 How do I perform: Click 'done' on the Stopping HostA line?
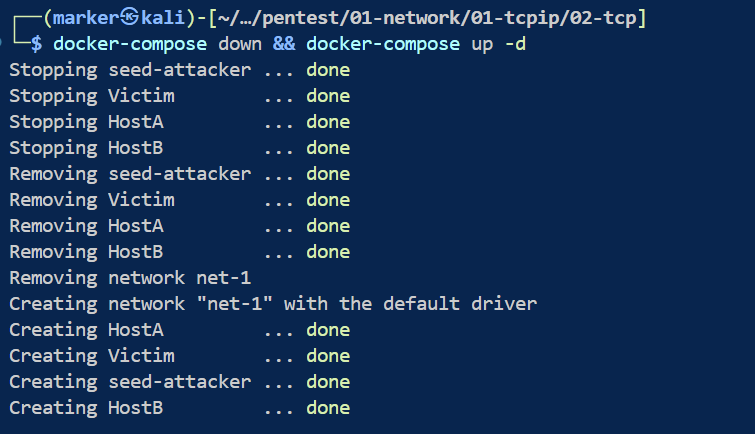328,122
